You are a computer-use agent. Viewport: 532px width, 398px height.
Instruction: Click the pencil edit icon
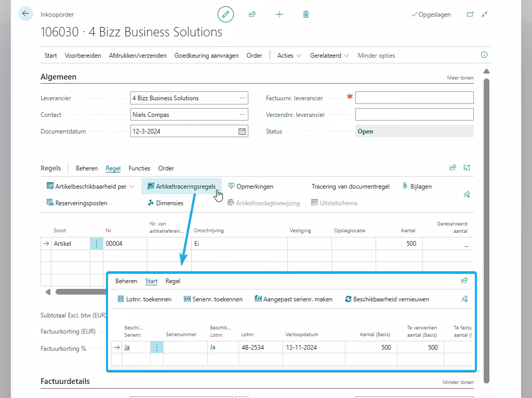pyautogui.click(x=225, y=15)
